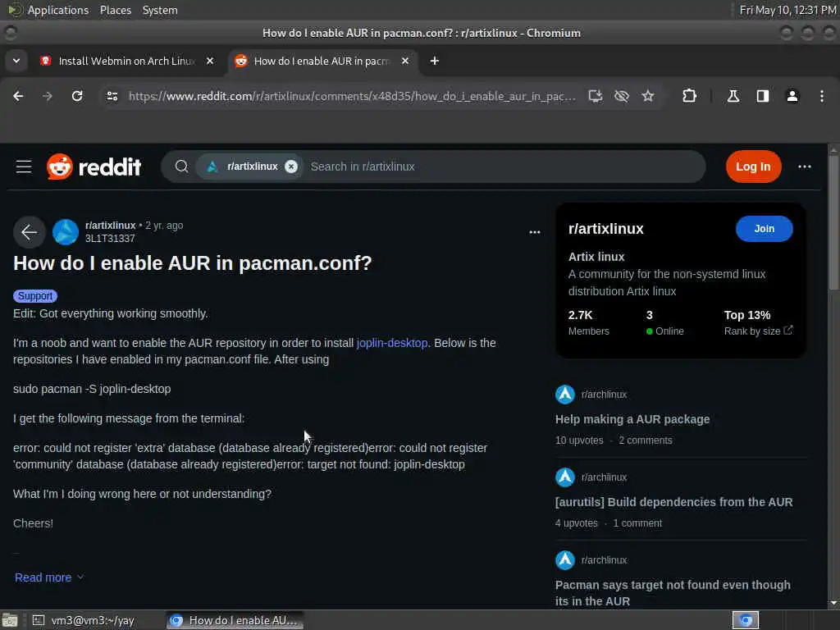Close the Install Webmin tab
This screenshot has height=630, width=840.
[x=210, y=61]
